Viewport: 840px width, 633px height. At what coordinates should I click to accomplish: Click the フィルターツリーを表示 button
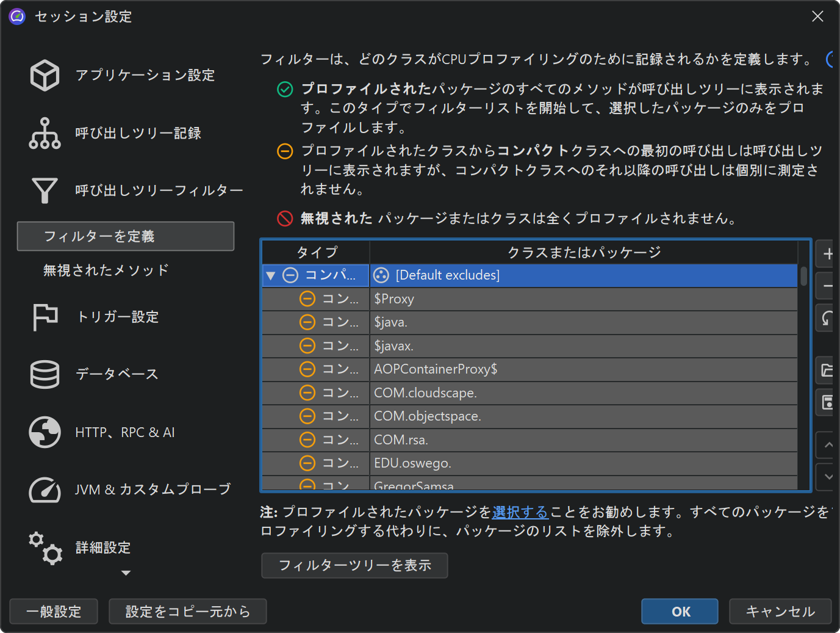coord(354,565)
